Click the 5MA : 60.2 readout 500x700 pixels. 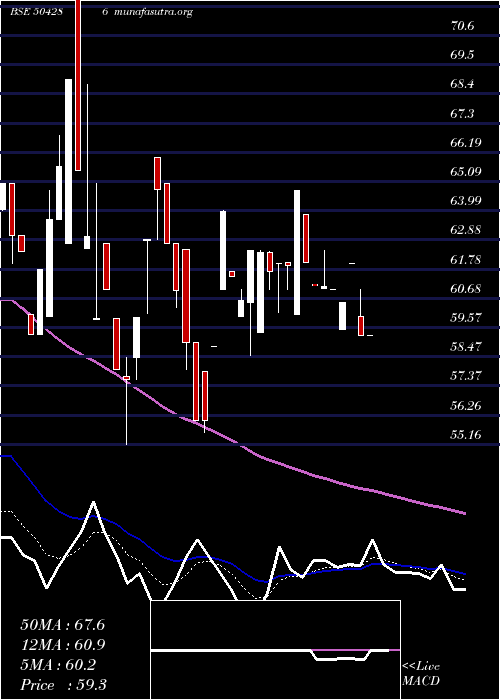[x=58, y=665]
